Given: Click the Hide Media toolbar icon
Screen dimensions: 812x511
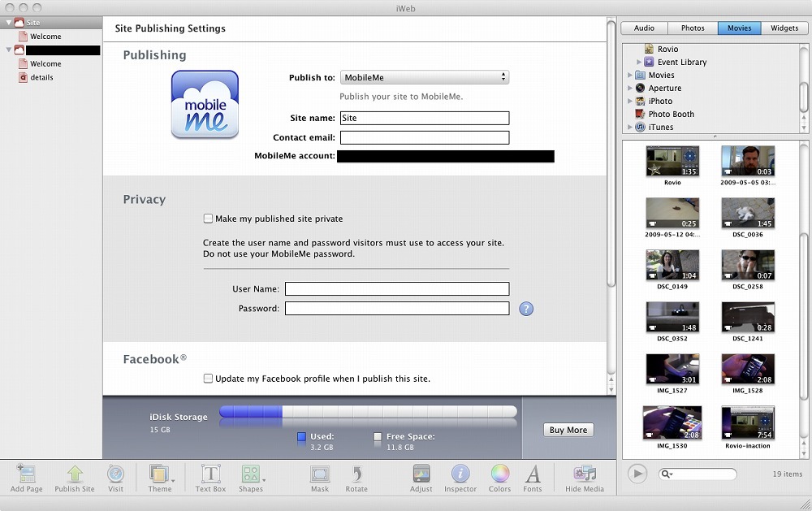Looking at the screenshot, I should pos(585,473).
